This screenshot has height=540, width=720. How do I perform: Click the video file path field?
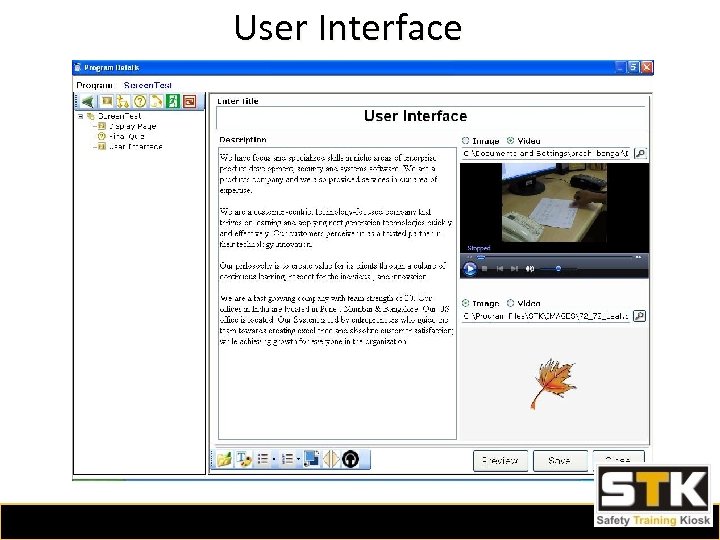pyautogui.click(x=546, y=153)
